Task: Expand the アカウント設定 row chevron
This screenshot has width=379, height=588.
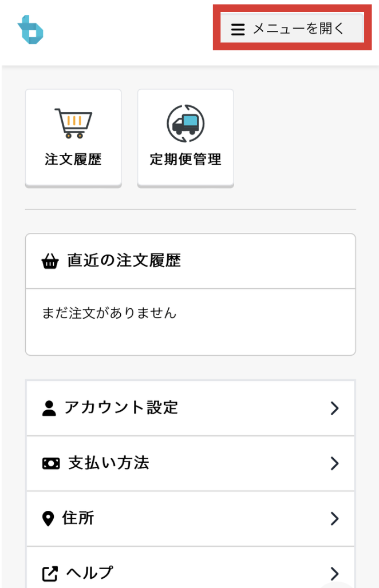Action: tap(335, 408)
